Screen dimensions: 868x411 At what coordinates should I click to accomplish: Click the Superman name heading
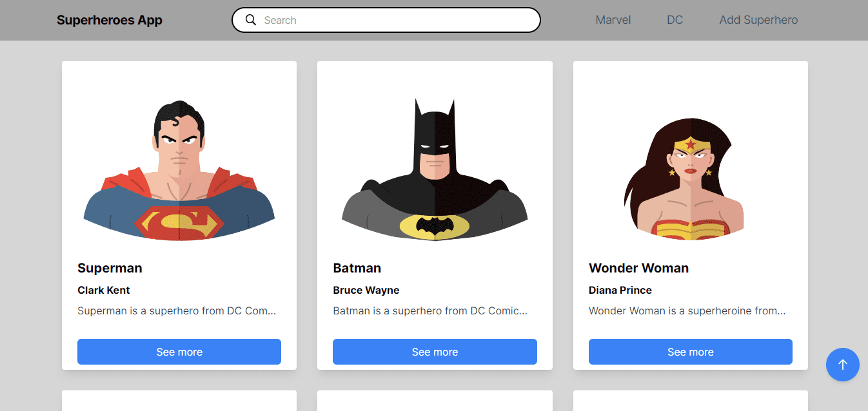click(x=110, y=268)
